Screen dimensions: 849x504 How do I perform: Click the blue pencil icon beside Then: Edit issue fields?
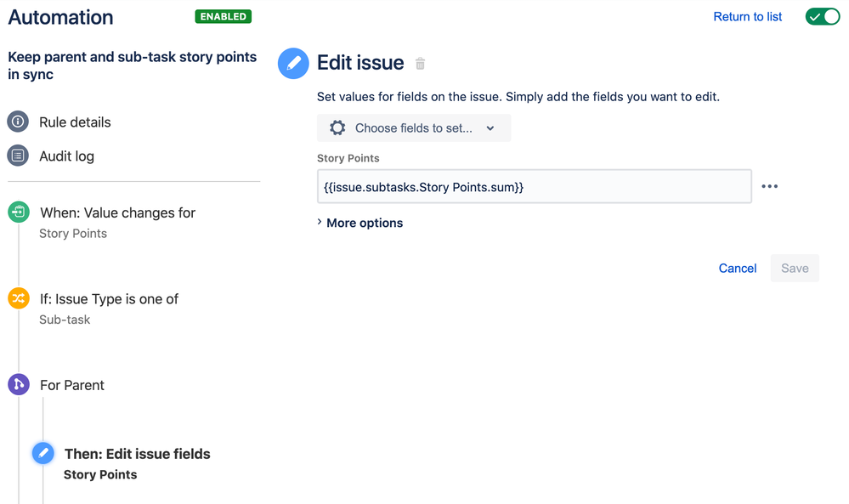(x=43, y=453)
